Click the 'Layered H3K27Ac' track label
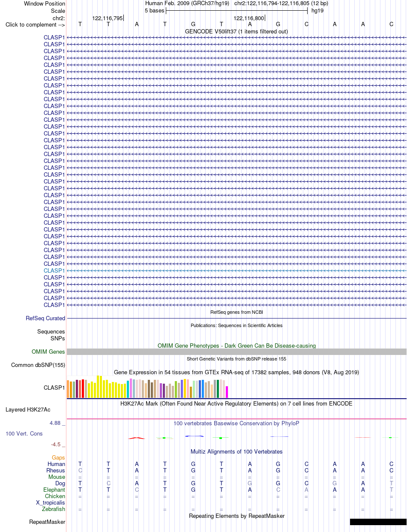 point(28,409)
